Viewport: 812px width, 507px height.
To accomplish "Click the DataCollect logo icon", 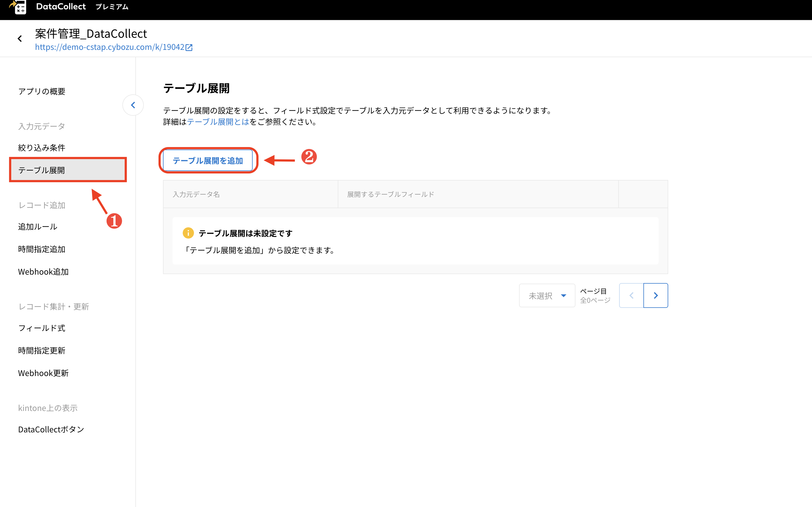I will coord(18,7).
